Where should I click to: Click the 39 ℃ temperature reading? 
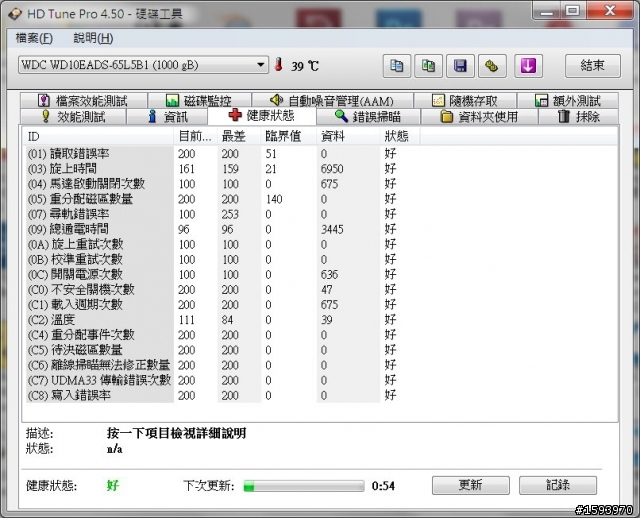(304, 66)
